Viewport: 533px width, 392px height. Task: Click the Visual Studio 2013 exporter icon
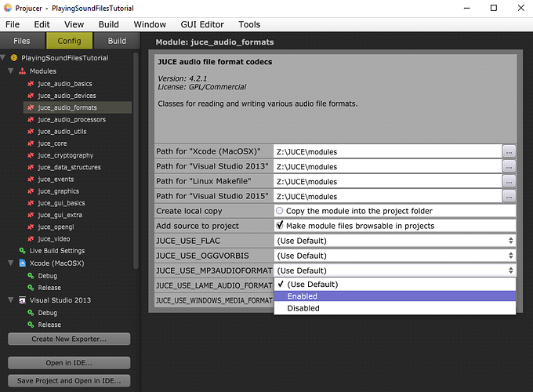click(23, 299)
